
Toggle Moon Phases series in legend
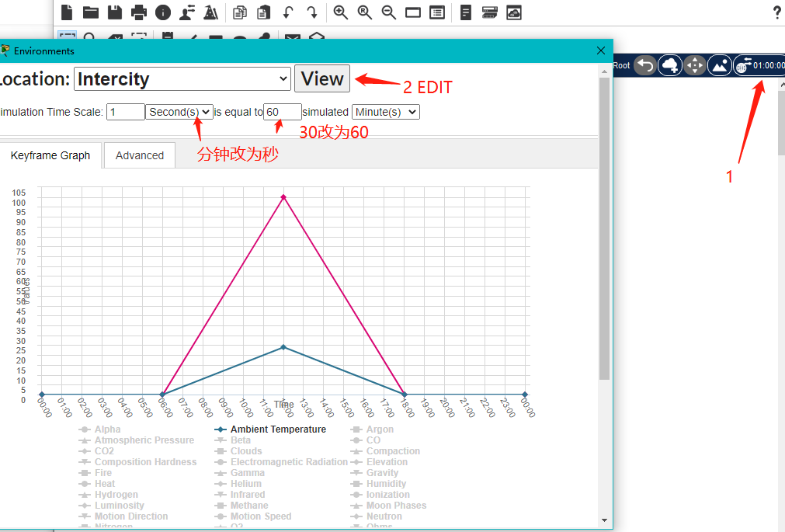pyautogui.click(x=388, y=506)
